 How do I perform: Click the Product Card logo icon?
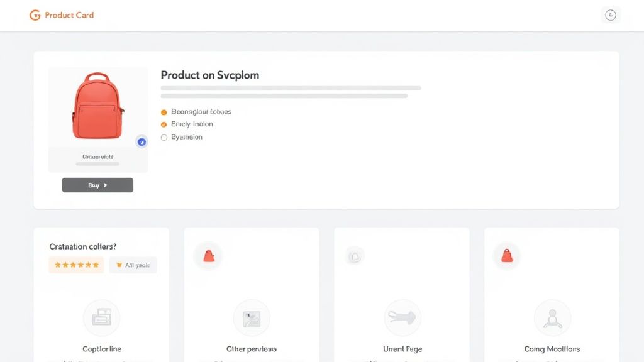pos(36,14)
